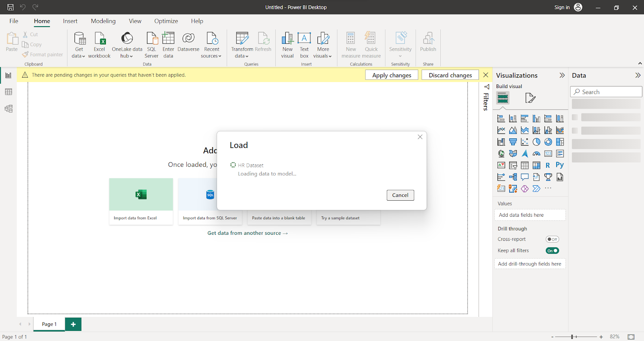644x341 pixels.
Task: Click Apply changes button
Action: click(392, 75)
